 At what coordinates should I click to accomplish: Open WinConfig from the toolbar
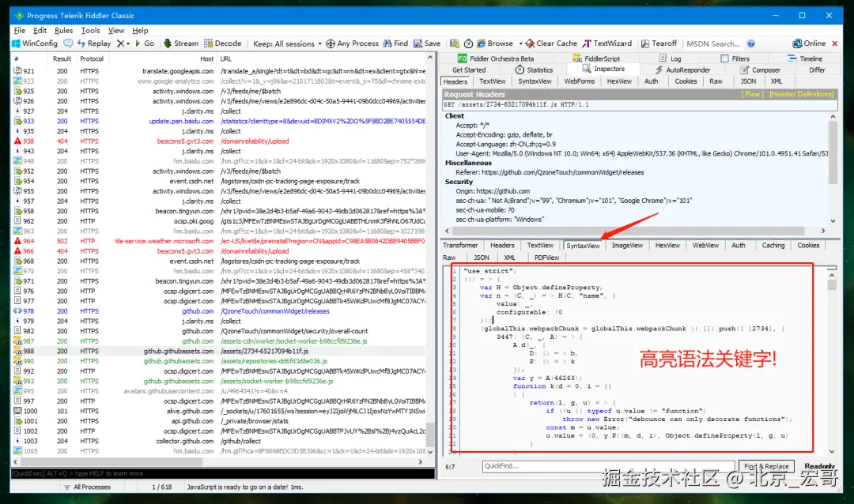click(x=34, y=43)
